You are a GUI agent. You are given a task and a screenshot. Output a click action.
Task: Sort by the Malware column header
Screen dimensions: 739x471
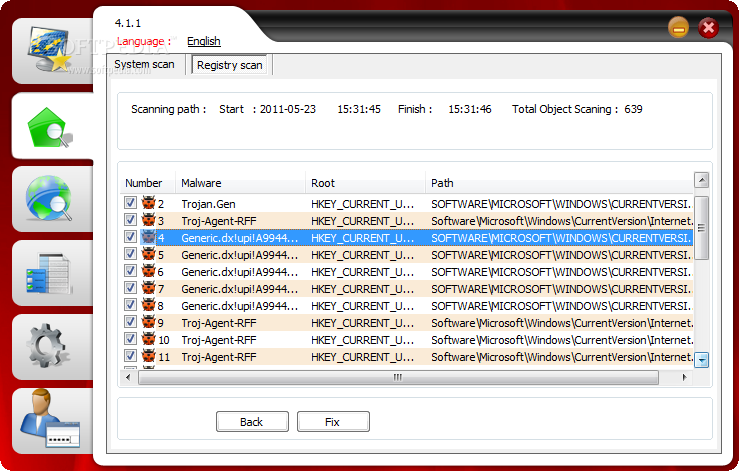click(x=240, y=183)
